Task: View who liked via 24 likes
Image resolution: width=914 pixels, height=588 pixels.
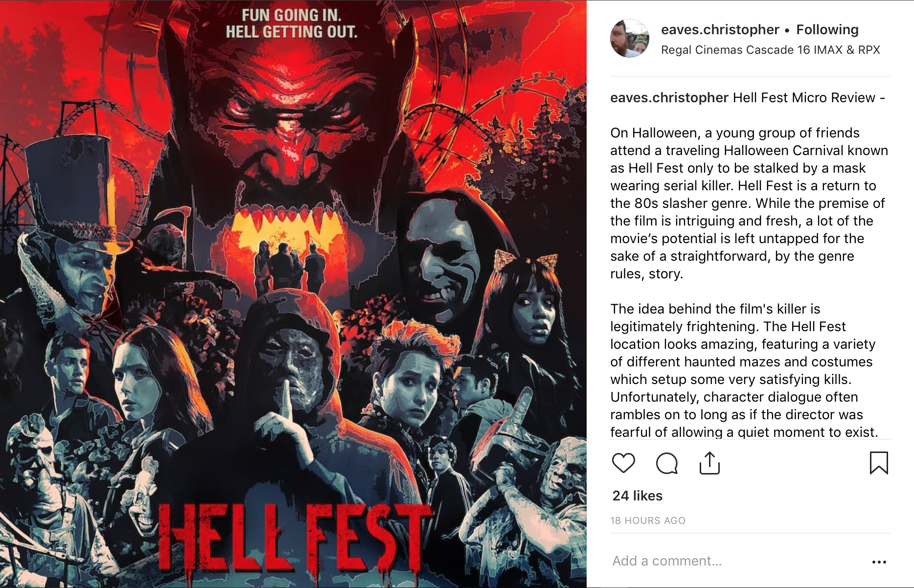Action: [x=637, y=496]
